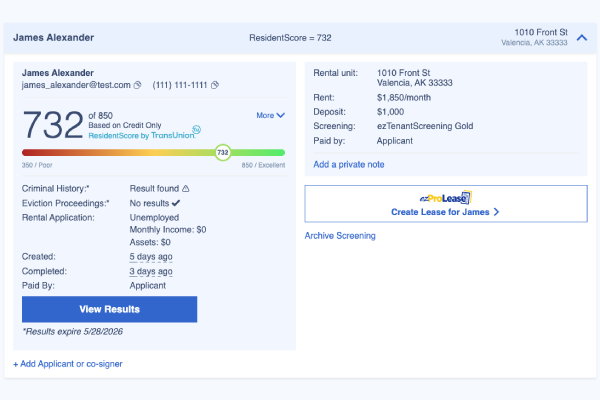The width and height of the screenshot is (600, 400).
Task: Click the 350 / Poor scale label
Action: tap(37, 165)
